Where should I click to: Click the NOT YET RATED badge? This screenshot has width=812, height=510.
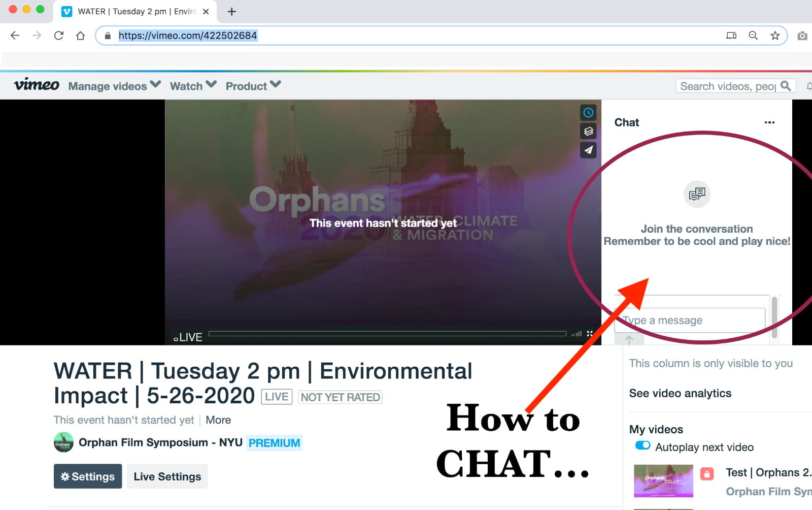[x=340, y=397]
